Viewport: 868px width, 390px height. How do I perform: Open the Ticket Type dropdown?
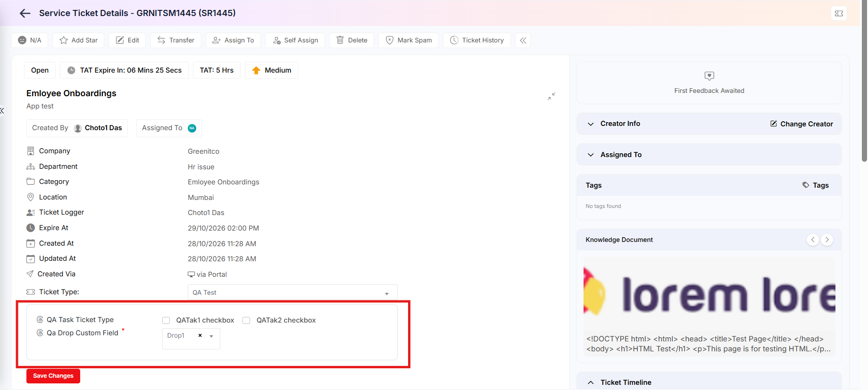tap(292, 292)
